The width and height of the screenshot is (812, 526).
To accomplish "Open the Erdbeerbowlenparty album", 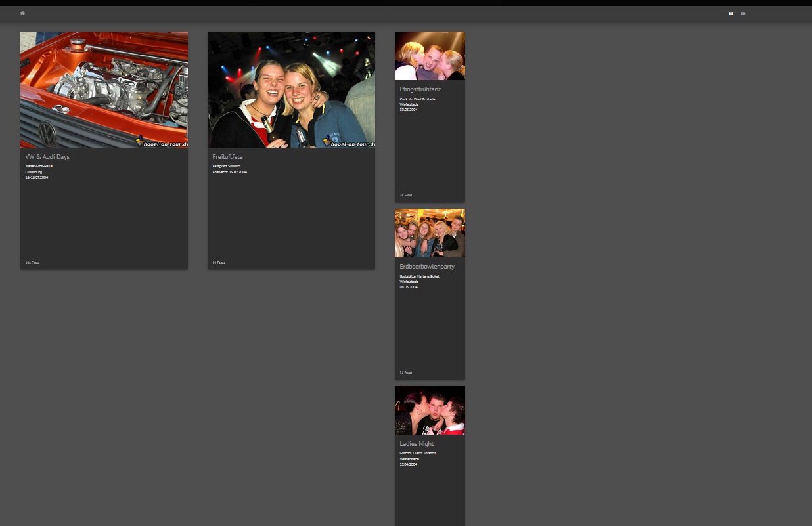I will (427, 267).
